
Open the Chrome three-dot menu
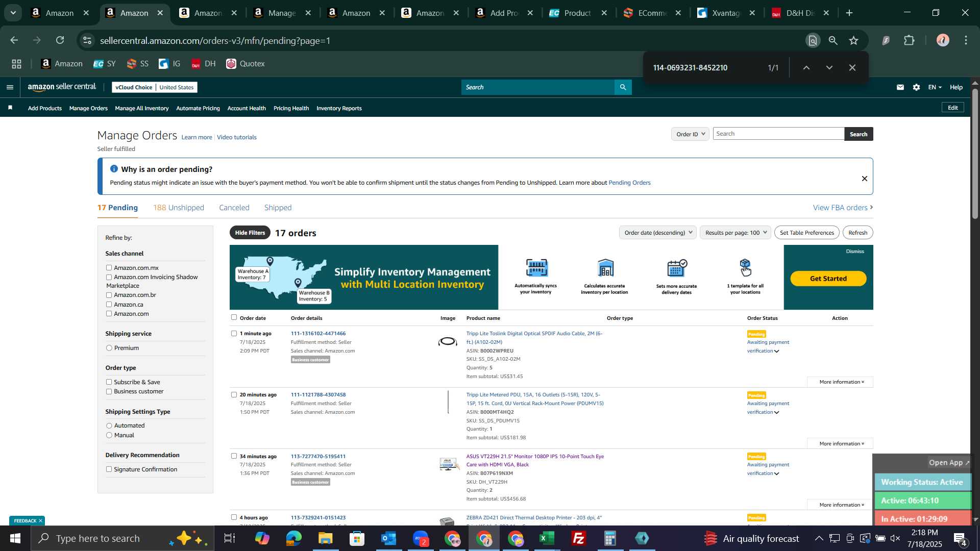(966, 40)
